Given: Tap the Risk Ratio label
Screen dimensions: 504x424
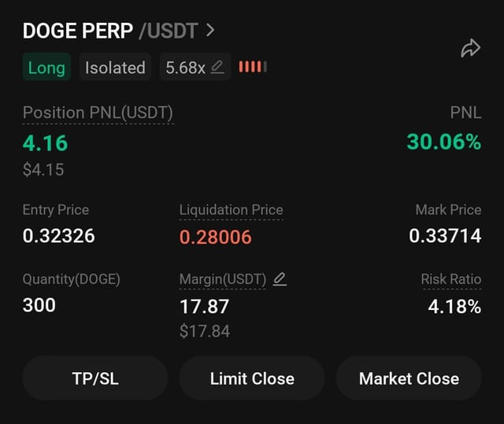Looking at the screenshot, I should [x=450, y=279].
